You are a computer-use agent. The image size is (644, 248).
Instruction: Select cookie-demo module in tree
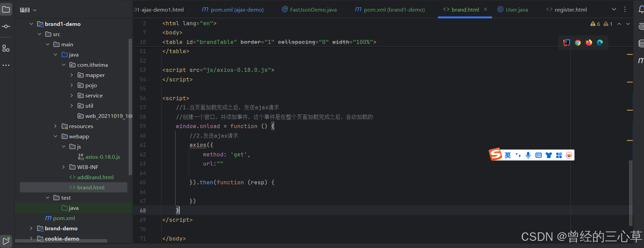click(x=58, y=238)
